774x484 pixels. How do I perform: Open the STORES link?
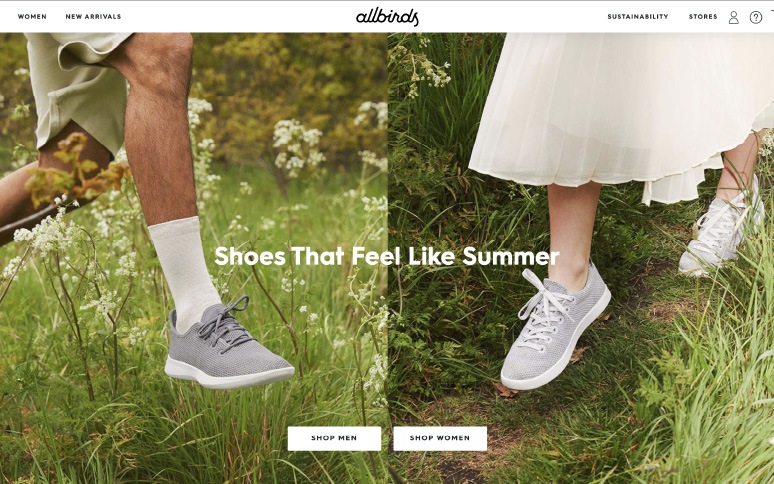[x=703, y=17]
